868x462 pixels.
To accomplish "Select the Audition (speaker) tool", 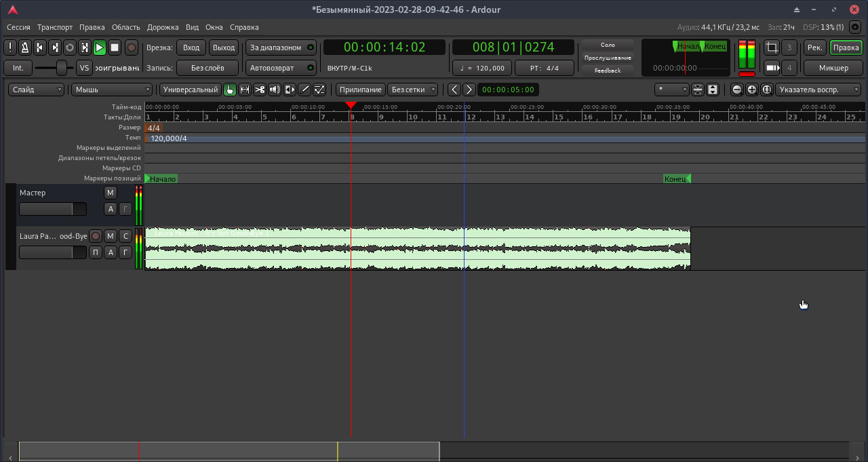I will [275, 90].
